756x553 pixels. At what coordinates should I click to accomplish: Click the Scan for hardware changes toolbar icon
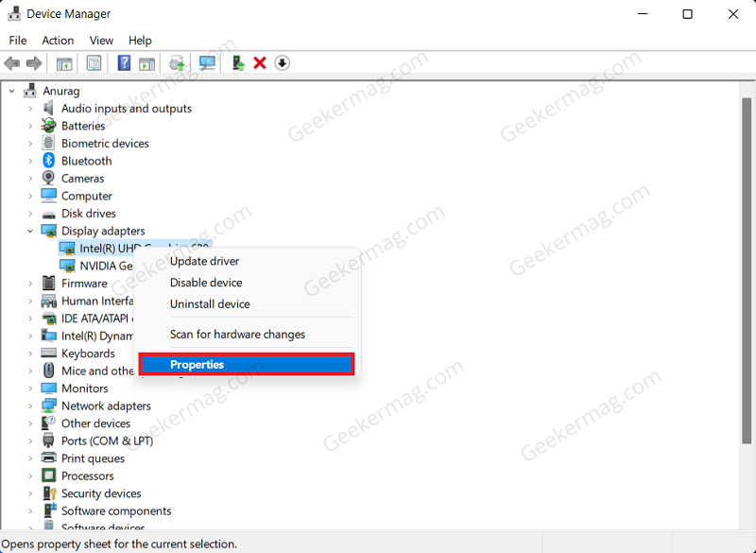(207, 63)
